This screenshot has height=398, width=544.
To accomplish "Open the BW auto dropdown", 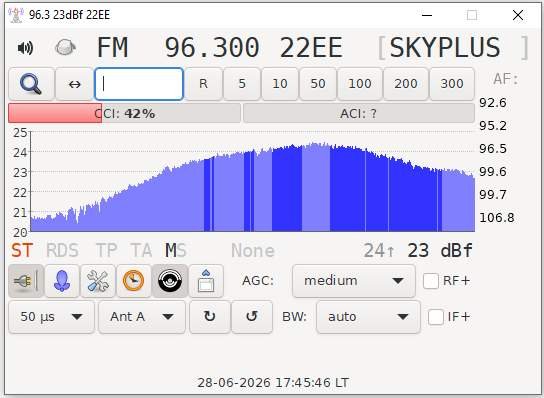I will pyautogui.click(x=368, y=317).
